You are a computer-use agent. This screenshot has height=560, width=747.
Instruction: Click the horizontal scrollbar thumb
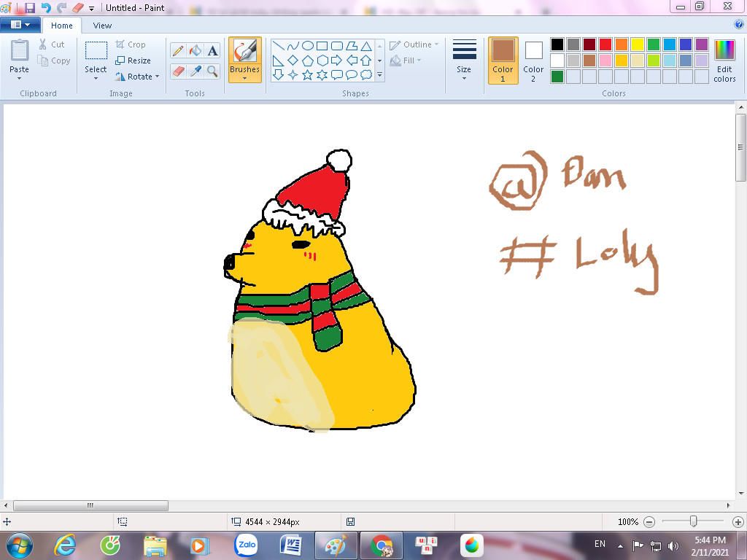pos(90,505)
